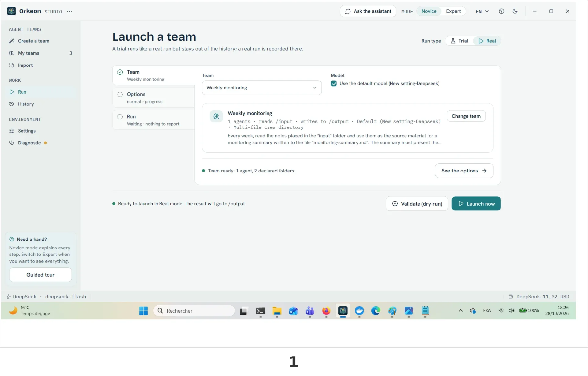Switch mode to Expert

click(453, 11)
